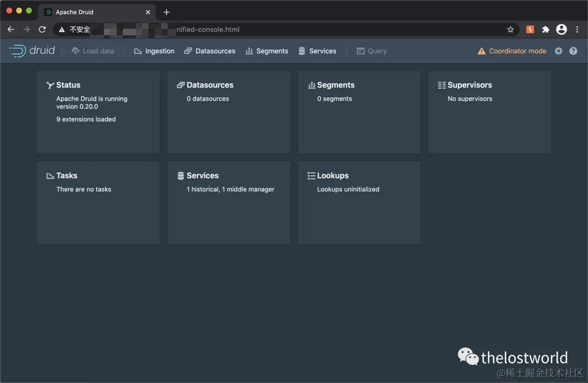Go back with the browser back arrow
588x383 pixels.
(11, 29)
